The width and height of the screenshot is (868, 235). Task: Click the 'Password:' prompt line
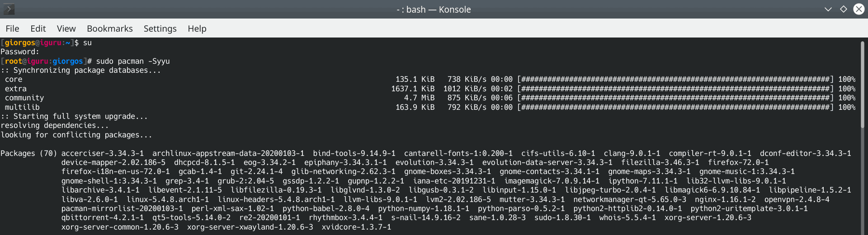(x=20, y=52)
